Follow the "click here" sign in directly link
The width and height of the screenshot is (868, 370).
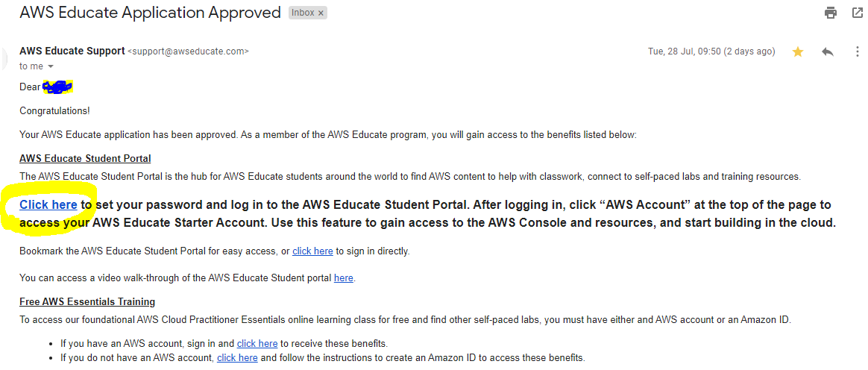pyautogui.click(x=312, y=251)
